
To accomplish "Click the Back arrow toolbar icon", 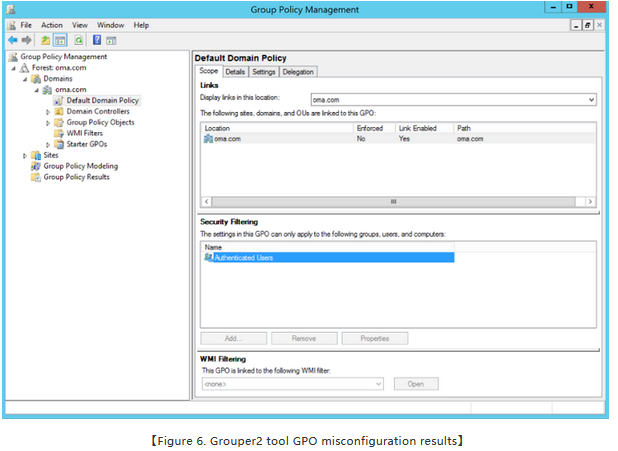I will [x=12, y=40].
